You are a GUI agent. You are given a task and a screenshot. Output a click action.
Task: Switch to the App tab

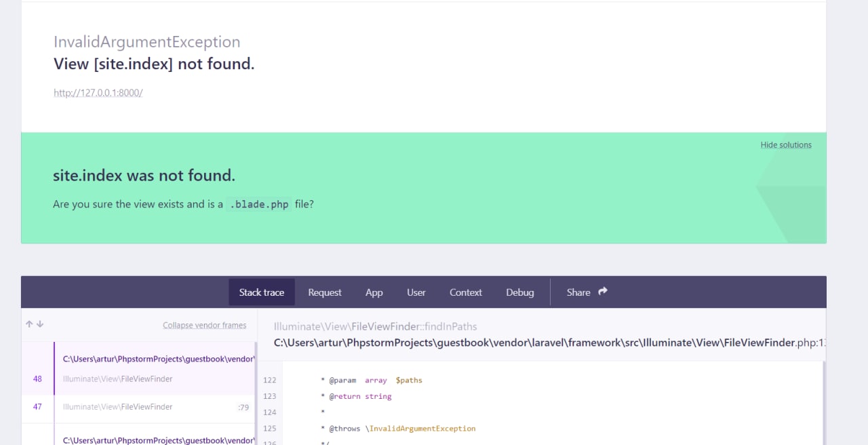(x=374, y=292)
